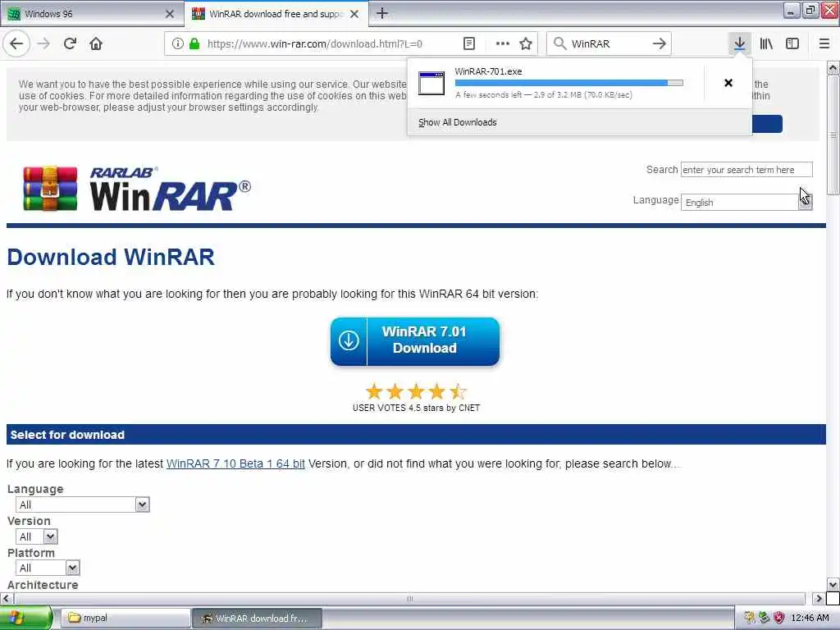Open the Platform All dropdown
This screenshot has height=630, width=840.
click(x=48, y=568)
